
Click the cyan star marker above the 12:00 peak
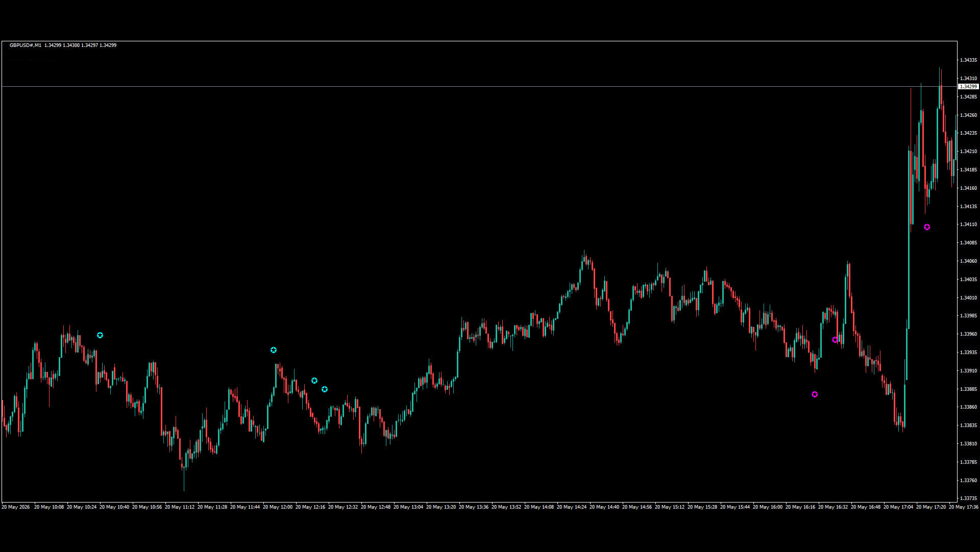click(274, 350)
